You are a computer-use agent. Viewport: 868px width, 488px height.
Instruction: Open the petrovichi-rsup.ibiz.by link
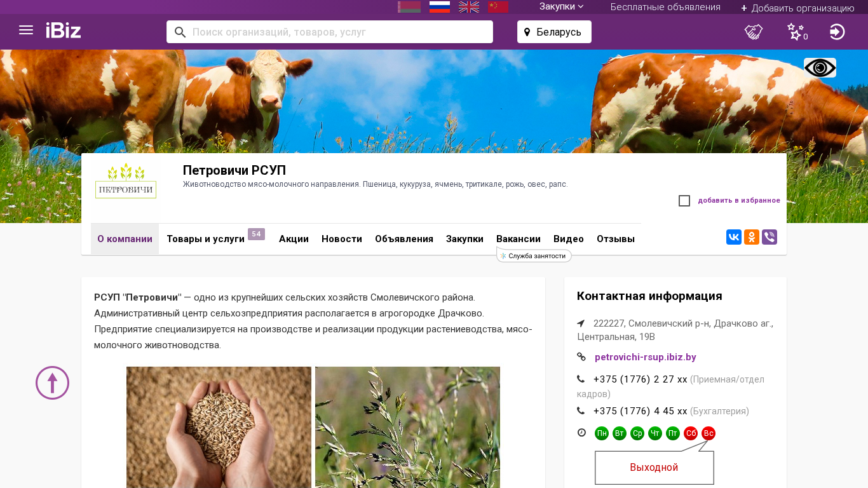646,357
